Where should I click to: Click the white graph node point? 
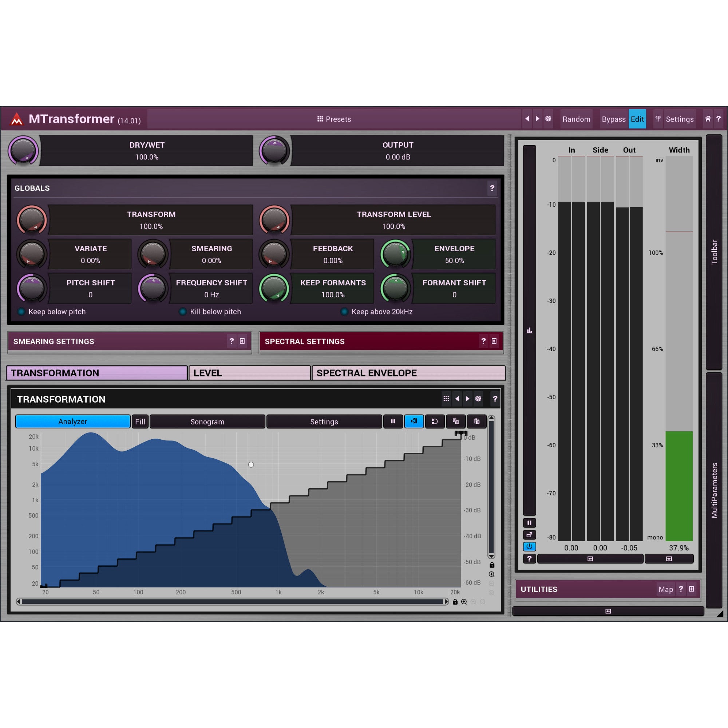coord(251,464)
